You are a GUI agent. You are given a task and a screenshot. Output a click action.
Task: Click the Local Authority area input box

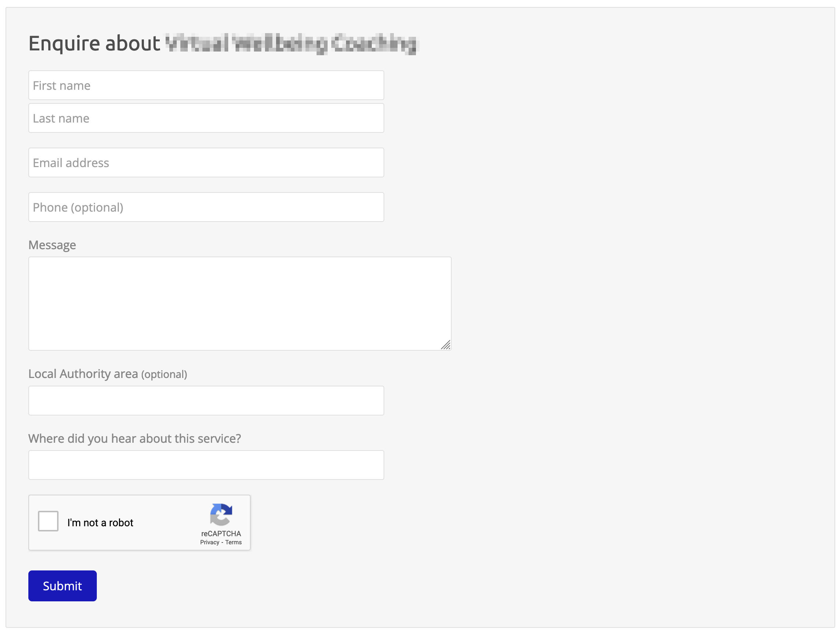(x=206, y=401)
